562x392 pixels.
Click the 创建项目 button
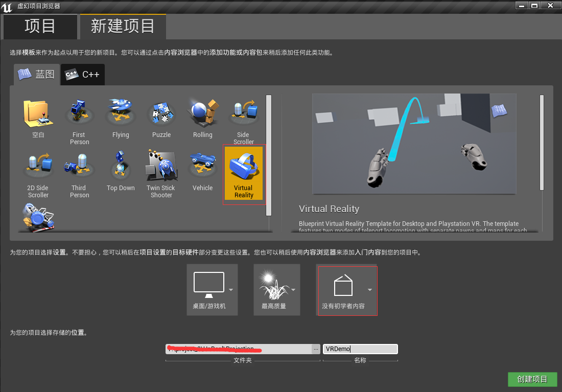pos(532,379)
